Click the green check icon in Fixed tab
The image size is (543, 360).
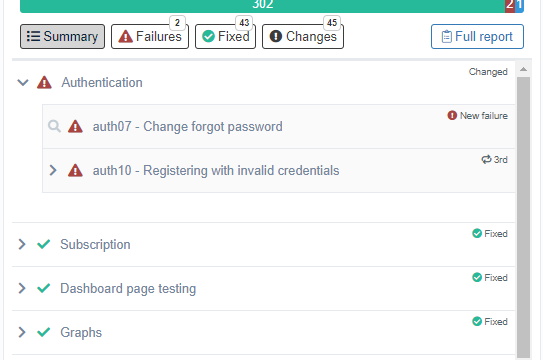point(208,36)
